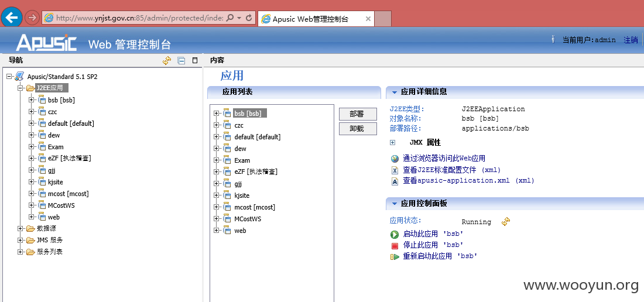Select bsb [bsb] in 应用列表
644x302 pixels.
click(x=250, y=114)
